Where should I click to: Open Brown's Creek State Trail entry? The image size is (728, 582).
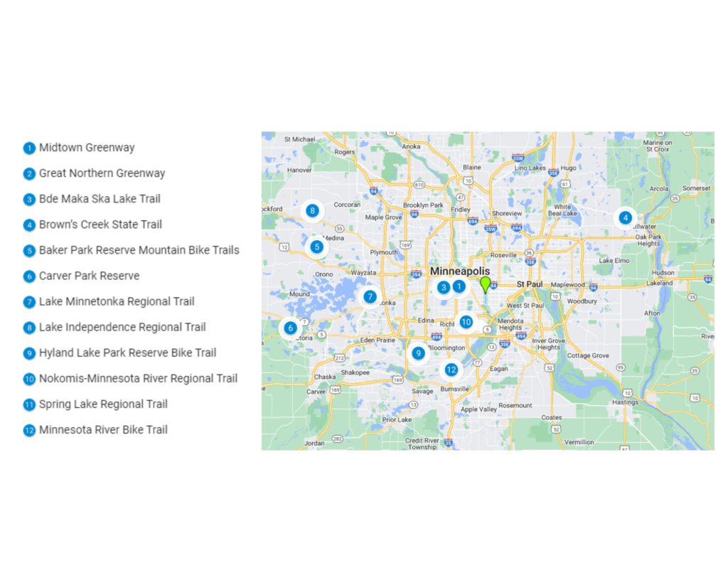(x=101, y=225)
